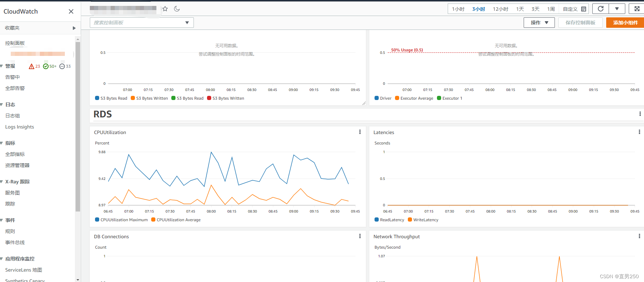Favorite the dashboard with the star icon
Viewport: 644px width, 282px height.
[165, 9]
